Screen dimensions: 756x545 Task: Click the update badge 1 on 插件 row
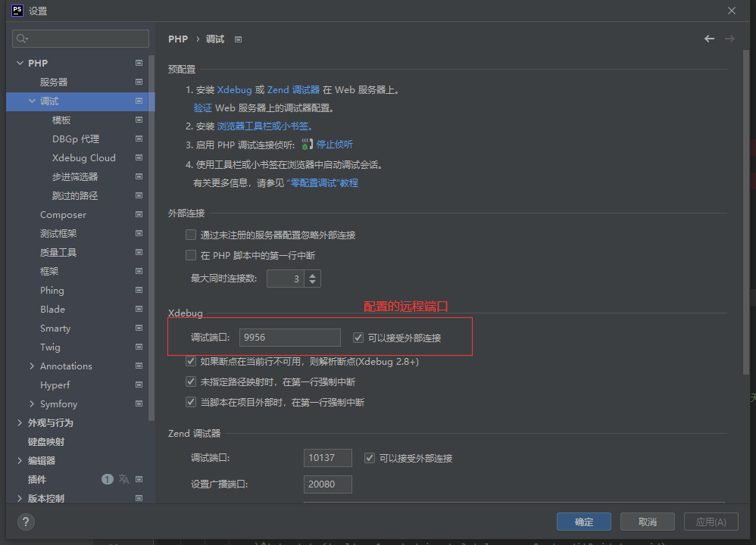(x=107, y=479)
